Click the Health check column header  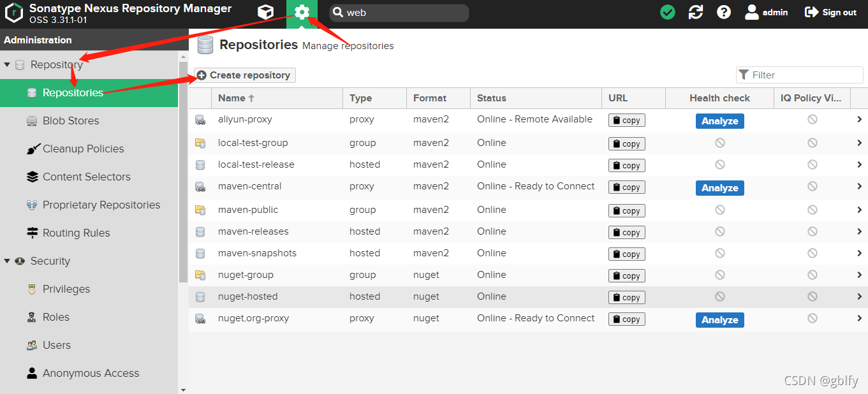[719, 98]
